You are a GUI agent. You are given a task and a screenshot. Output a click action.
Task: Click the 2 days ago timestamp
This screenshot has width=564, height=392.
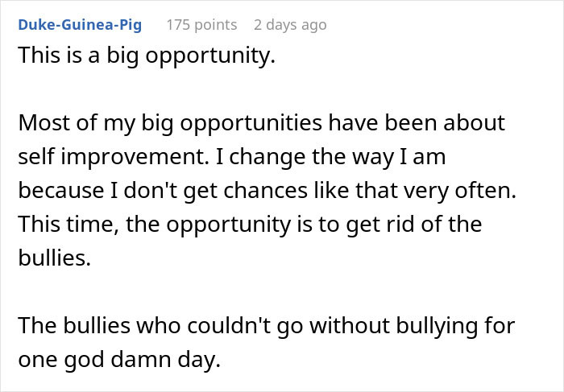coord(290,25)
